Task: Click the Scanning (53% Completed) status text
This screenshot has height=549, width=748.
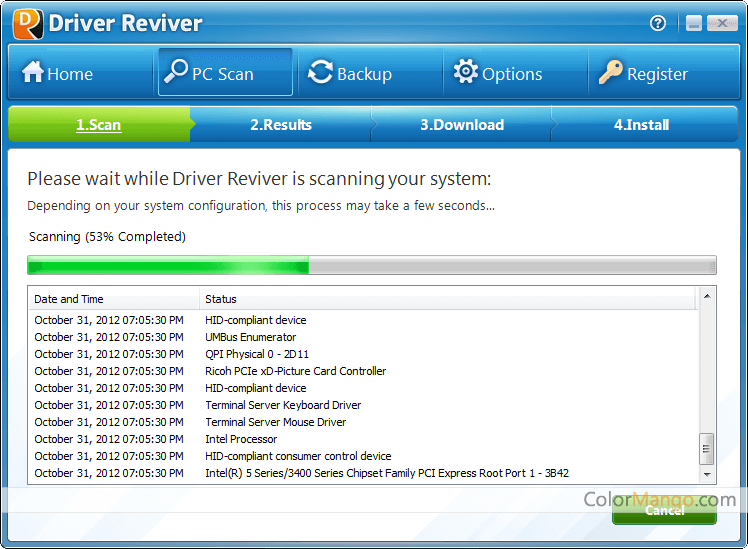Action: [x=107, y=237]
